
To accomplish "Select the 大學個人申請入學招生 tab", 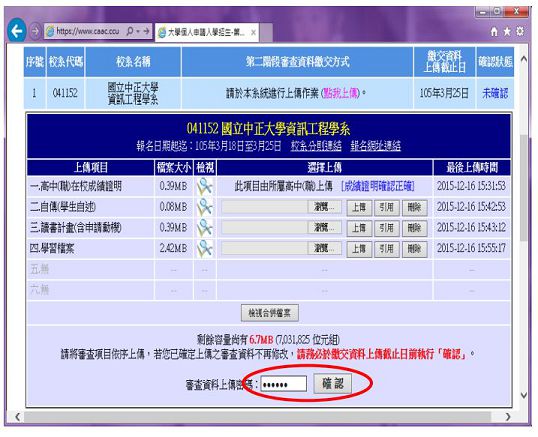I will (207, 33).
